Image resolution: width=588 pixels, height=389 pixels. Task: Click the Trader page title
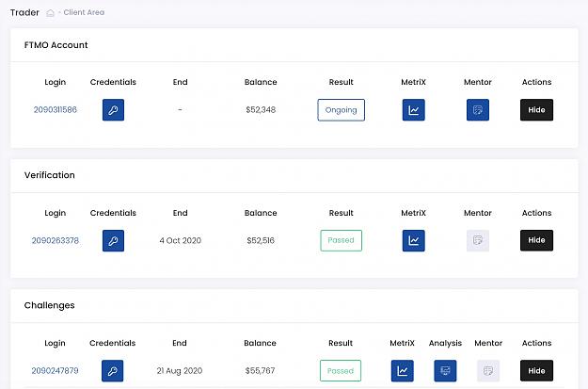(x=24, y=13)
